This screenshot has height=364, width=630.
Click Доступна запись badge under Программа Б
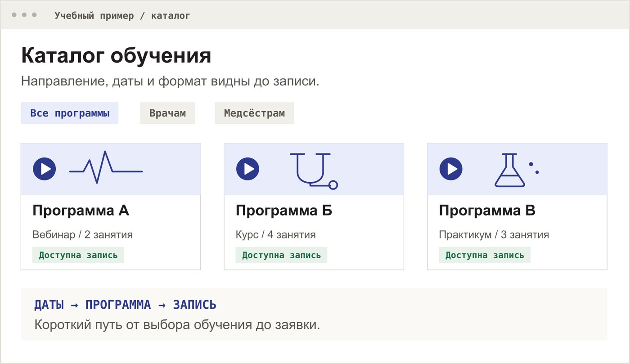point(281,255)
